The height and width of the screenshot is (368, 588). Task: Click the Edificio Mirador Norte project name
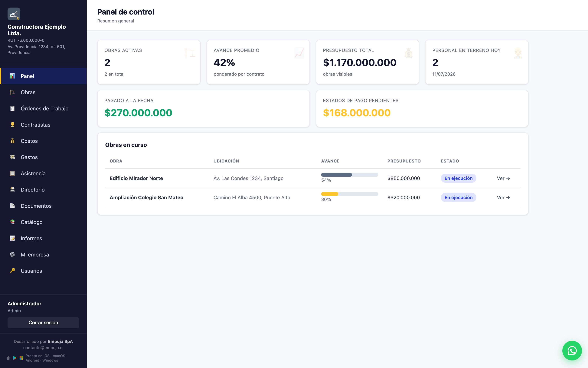[136, 178]
